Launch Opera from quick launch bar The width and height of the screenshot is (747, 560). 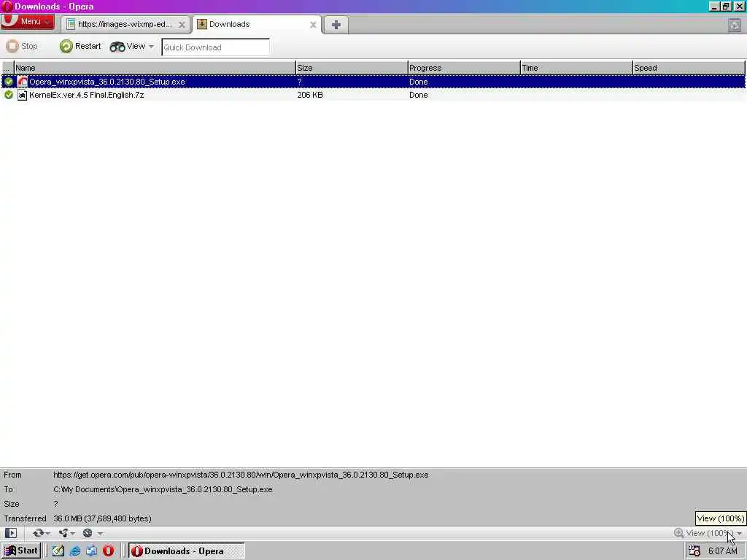pos(108,551)
